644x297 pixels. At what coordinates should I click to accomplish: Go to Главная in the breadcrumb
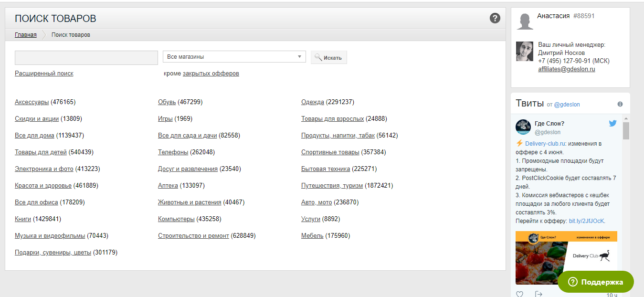[26, 35]
